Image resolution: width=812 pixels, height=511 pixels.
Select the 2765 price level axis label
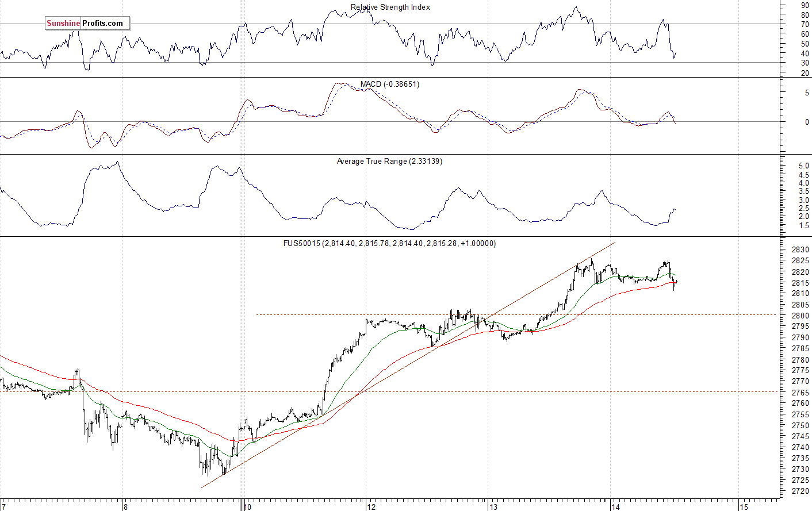(x=800, y=393)
